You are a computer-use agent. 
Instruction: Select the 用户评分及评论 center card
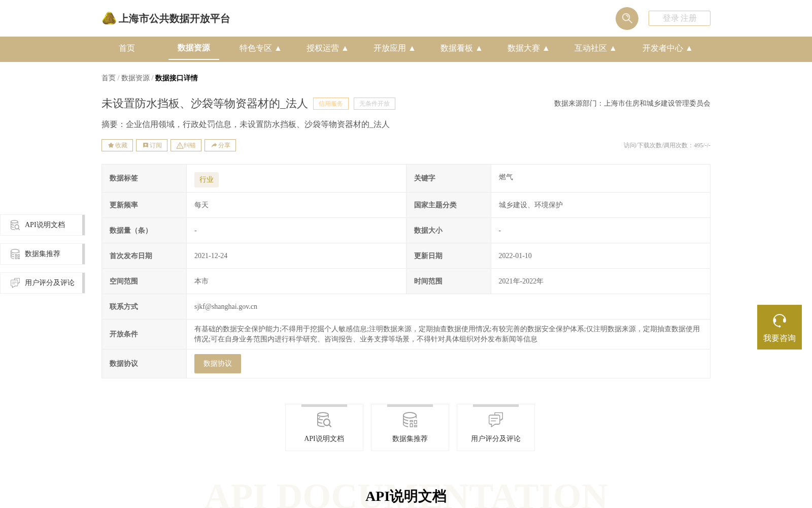496,428
